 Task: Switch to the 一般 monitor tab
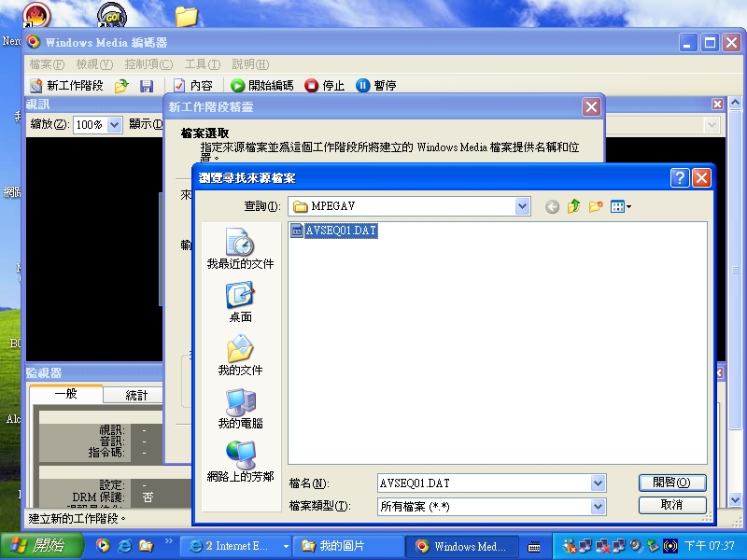[66, 394]
